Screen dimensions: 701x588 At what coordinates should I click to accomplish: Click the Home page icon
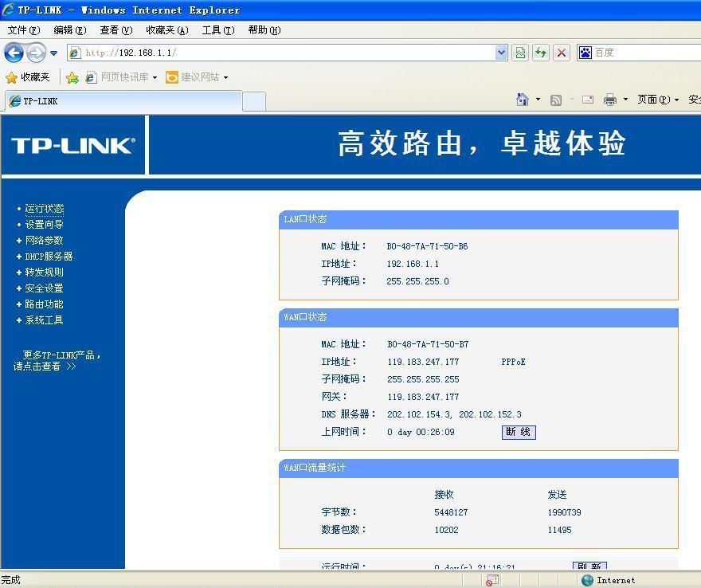523,100
